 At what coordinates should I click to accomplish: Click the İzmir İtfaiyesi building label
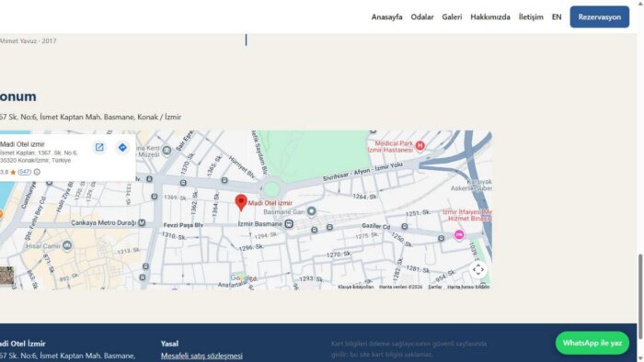(467, 215)
